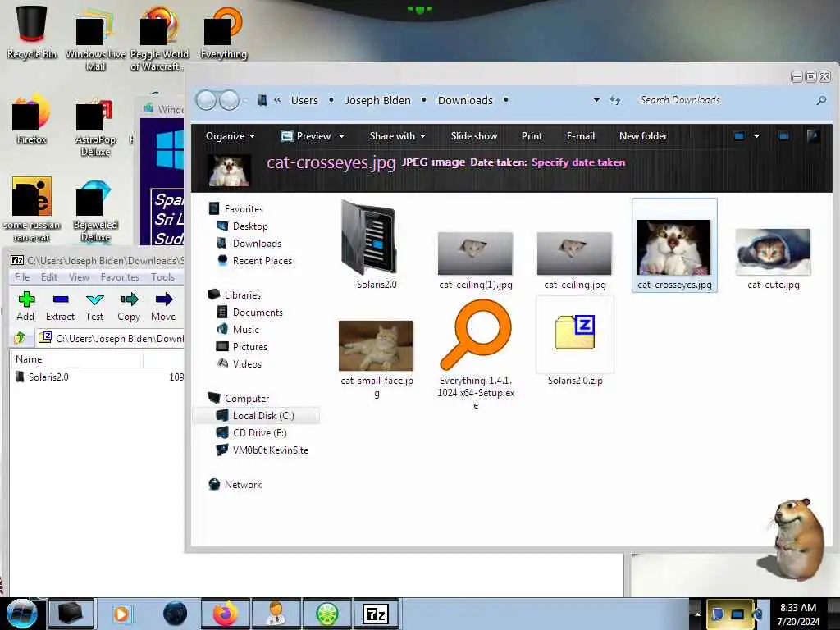The height and width of the screenshot is (630, 840).
Task: Click Move in the 7-Zip toolbar
Action: pyautogui.click(x=163, y=307)
